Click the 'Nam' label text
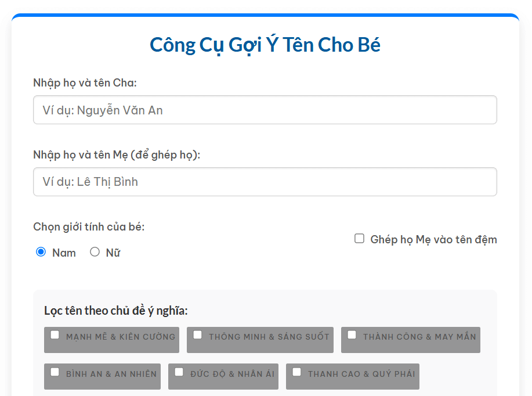Image resolution: width=532 pixels, height=396 pixels. (x=64, y=253)
